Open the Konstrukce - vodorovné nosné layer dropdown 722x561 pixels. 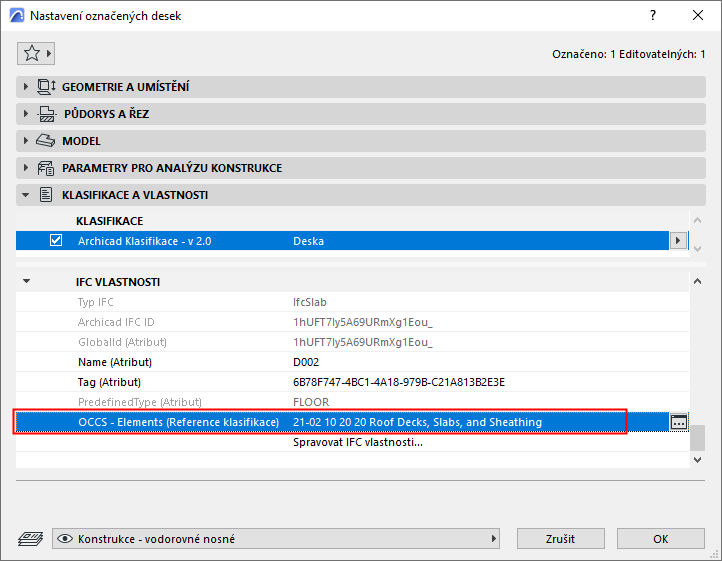click(276, 538)
